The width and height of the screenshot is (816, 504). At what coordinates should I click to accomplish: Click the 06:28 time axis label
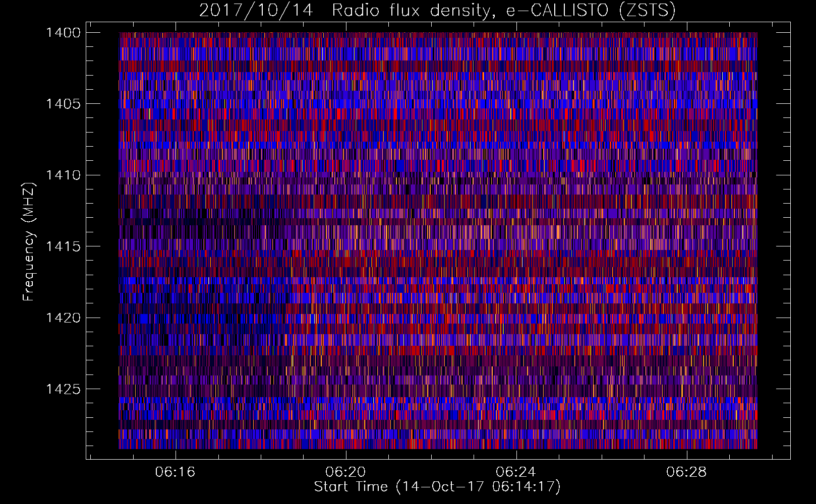686,472
